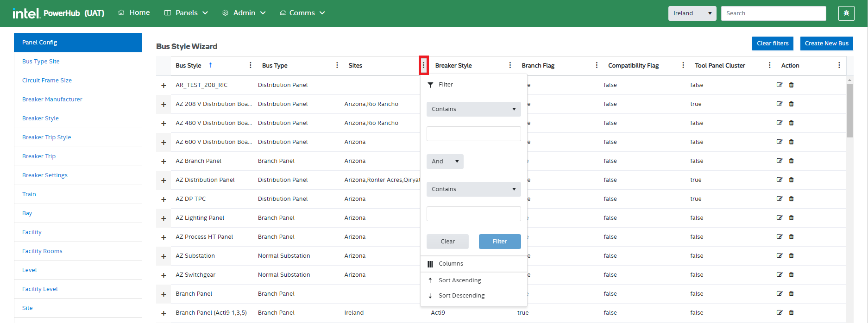Expand the AZ Distribution Panel row
The width and height of the screenshot is (868, 323).
pyautogui.click(x=164, y=180)
